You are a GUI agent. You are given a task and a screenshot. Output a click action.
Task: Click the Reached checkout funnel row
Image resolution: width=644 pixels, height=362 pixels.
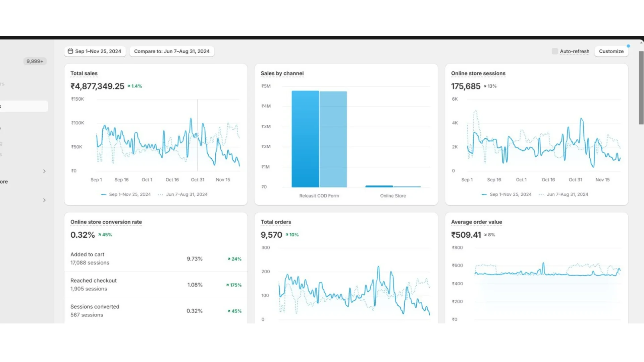[x=156, y=285]
